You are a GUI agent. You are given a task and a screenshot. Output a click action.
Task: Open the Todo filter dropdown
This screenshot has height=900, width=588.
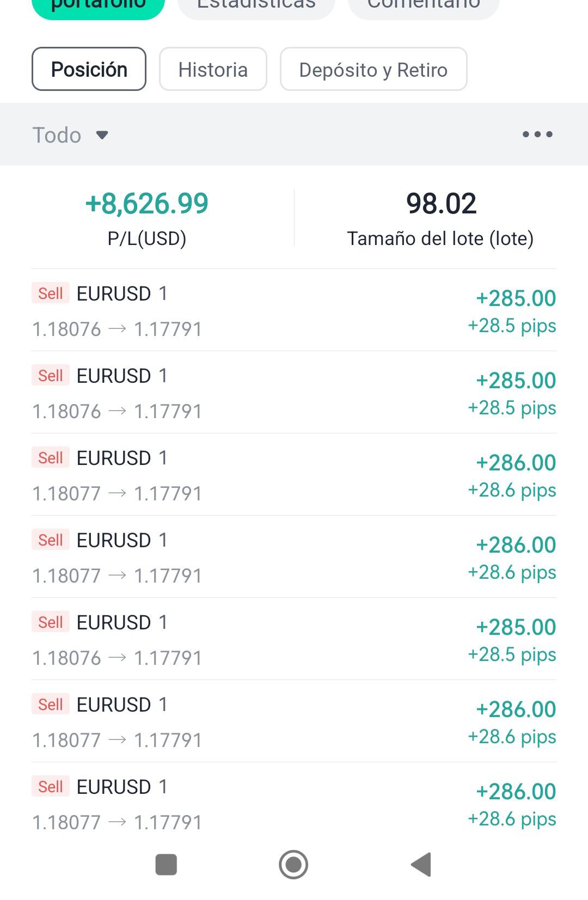[x=57, y=135]
